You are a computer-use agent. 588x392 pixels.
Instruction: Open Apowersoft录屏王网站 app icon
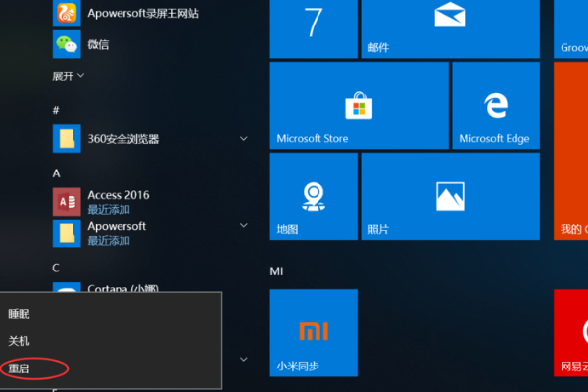pyautogui.click(x=67, y=13)
